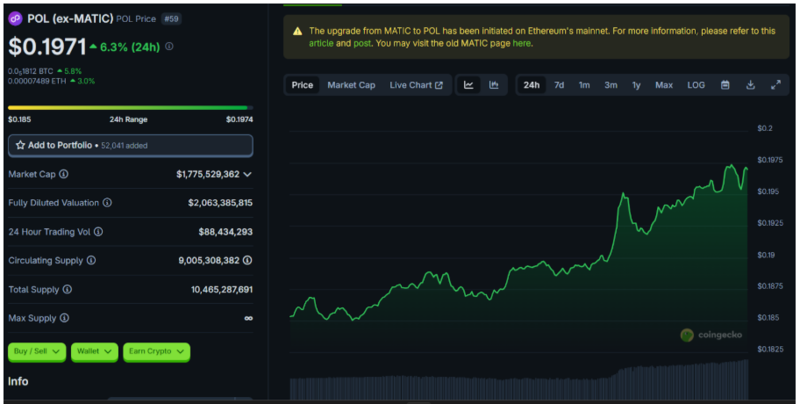Select the 24h time range
Viewport: 800px width, 404px height.
[532, 85]
